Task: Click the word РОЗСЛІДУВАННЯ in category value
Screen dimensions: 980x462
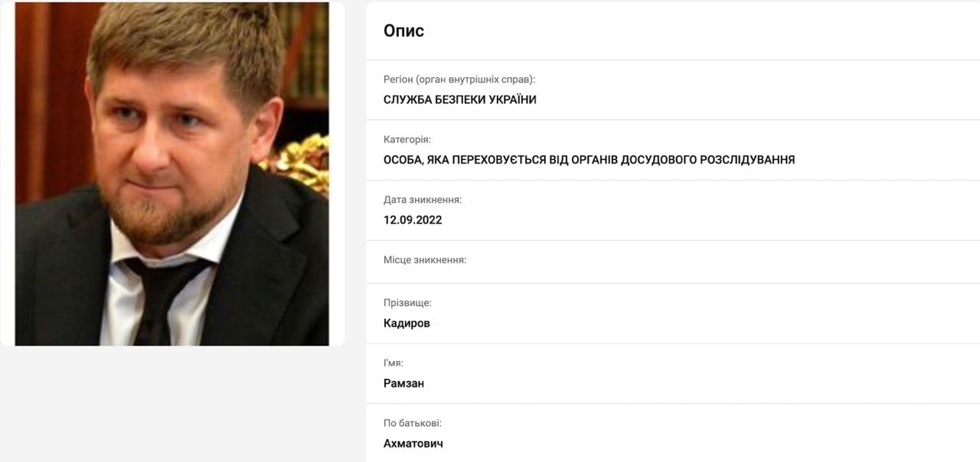Action: pyautogui.click(x=746, y=160)
